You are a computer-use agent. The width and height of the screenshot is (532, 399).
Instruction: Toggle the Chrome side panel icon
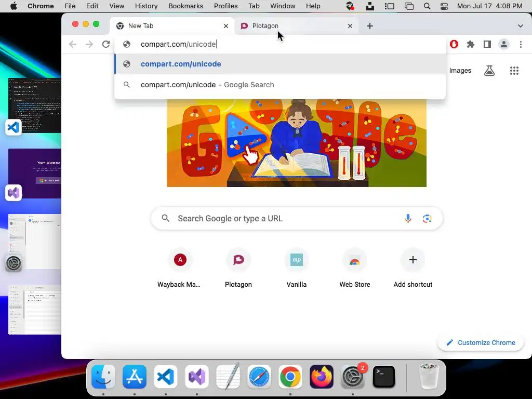tap(487, 44)
